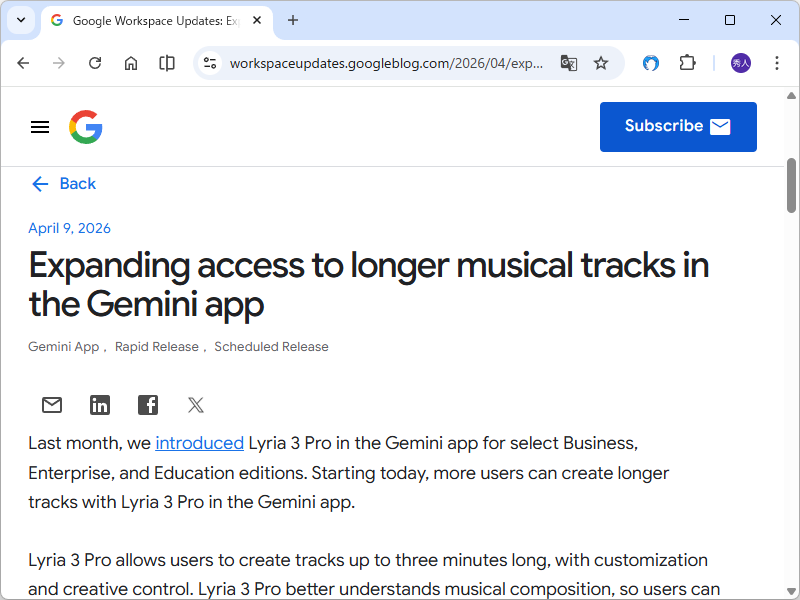This screenshot has height=600, width=800.
Task: Open the Google Translate page option
Action: 569,62
